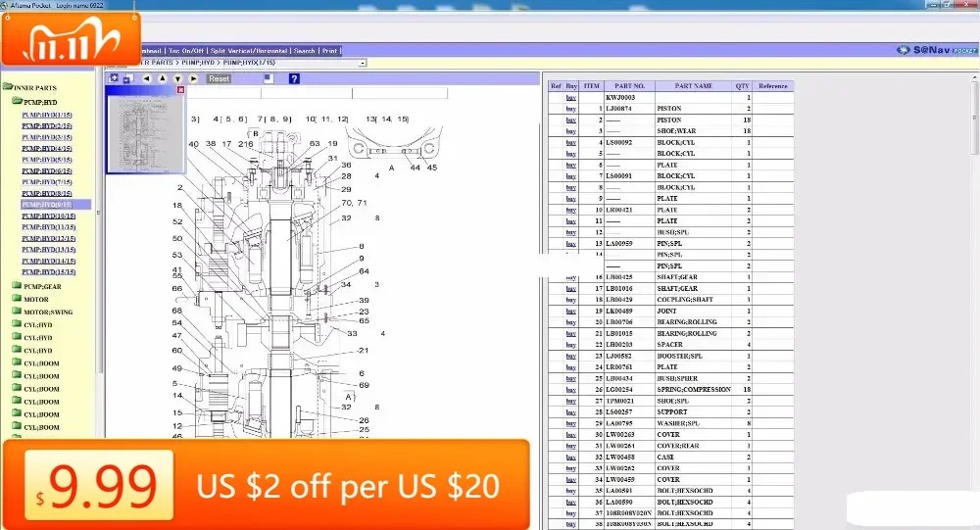Toggle the thumbnail overview icon in diagram toolbar

[269, 78]
